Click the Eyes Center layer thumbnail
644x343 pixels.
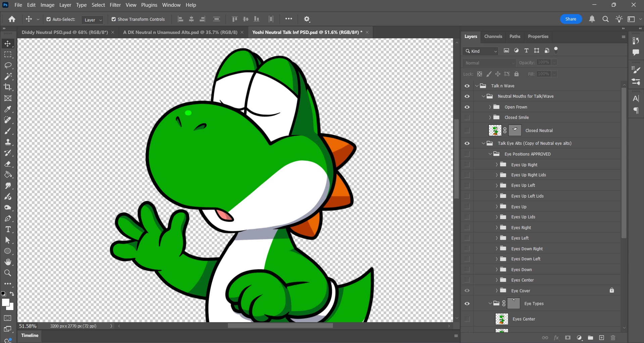pyautogui.click(x=502, y=319)
